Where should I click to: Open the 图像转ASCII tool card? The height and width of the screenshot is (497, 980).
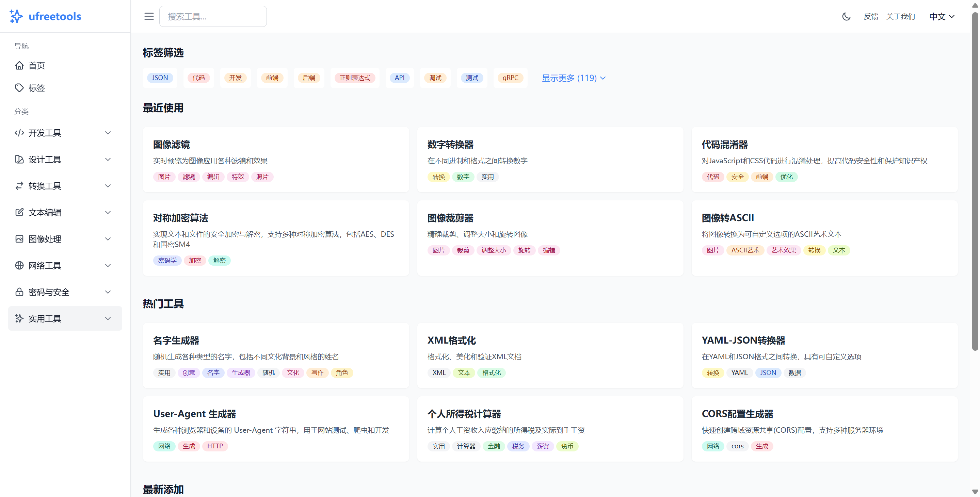824,238
